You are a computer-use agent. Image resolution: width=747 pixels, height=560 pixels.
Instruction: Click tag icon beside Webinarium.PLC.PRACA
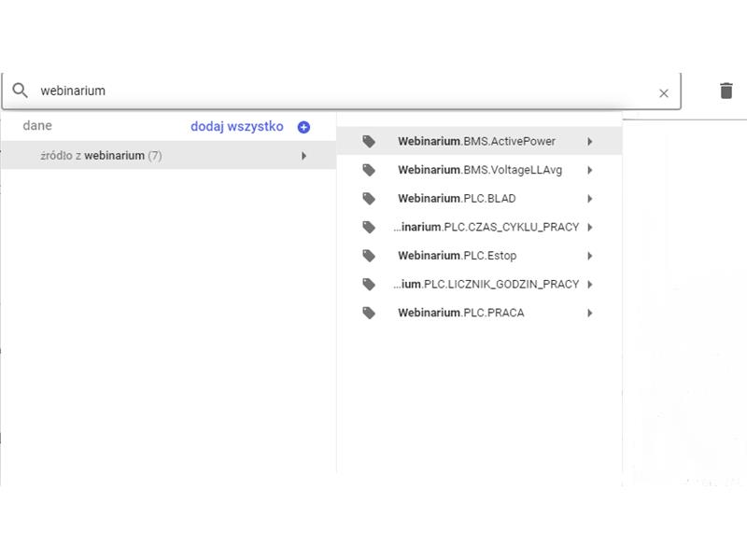tap(369, 313)
